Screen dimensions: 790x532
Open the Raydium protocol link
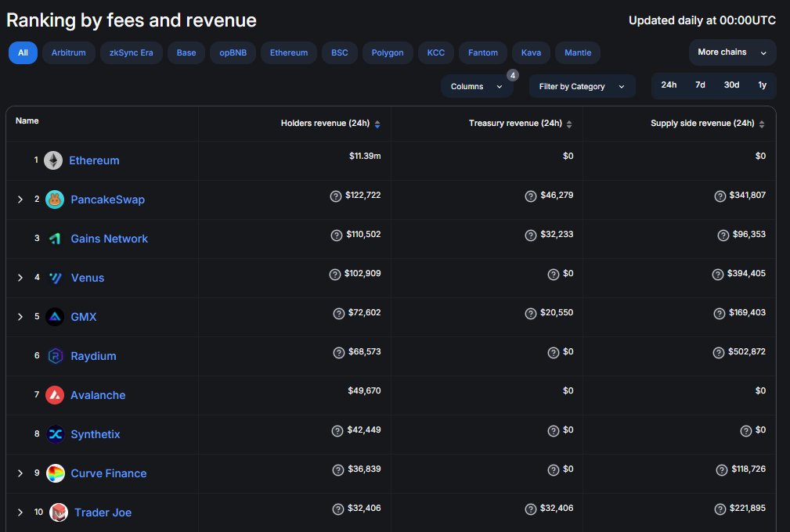point(93,356)
